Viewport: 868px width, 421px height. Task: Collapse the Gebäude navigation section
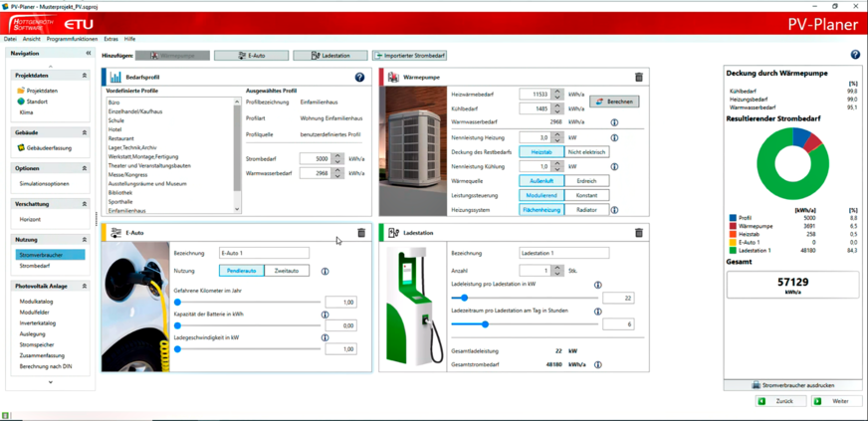pos(85,132)
